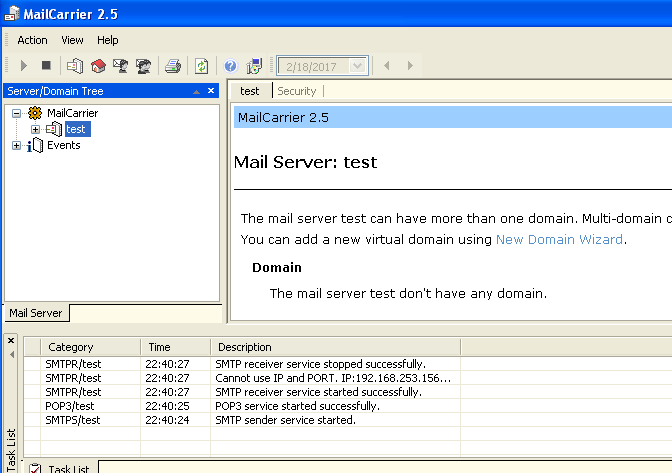Click the new mail server toolbar icon
Screen dimensions: 672x473
[x=76, y=66]
